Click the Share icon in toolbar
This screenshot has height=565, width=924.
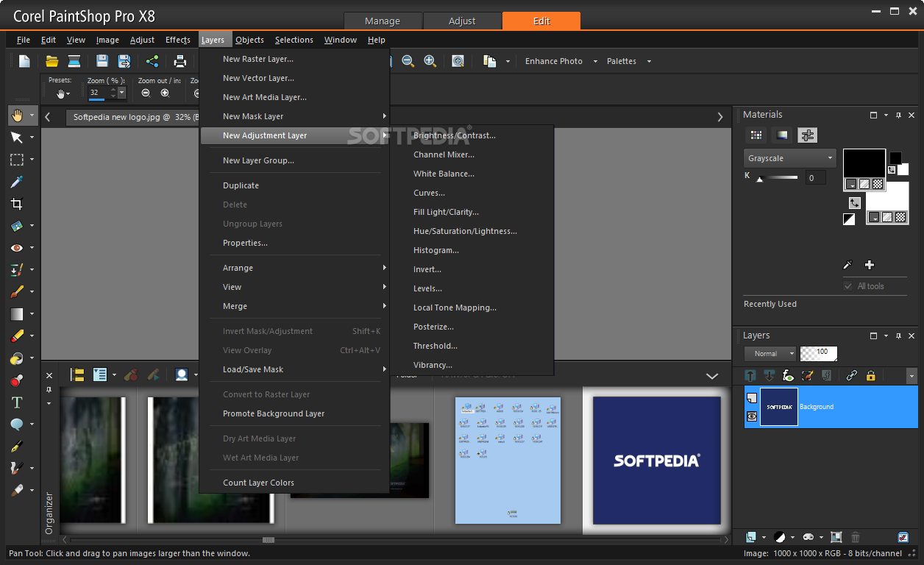click(152, 62)
